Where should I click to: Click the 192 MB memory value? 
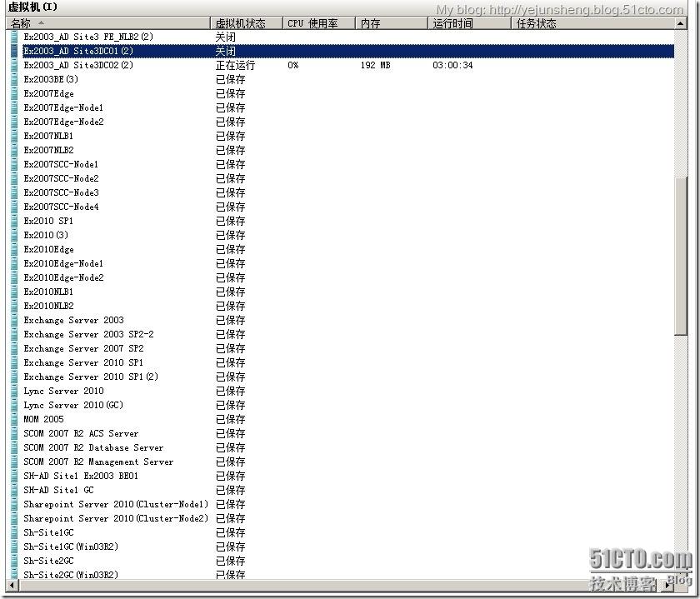coord(376,65)
